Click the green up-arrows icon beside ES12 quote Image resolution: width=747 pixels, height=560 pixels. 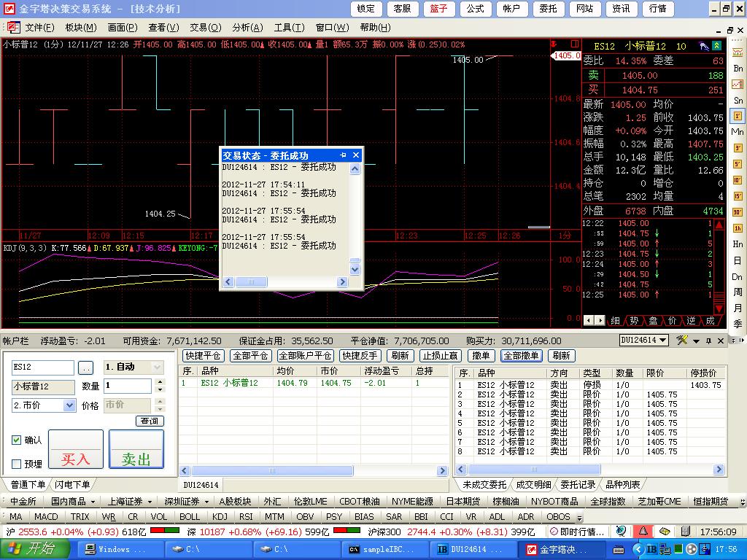pos(718,46)
